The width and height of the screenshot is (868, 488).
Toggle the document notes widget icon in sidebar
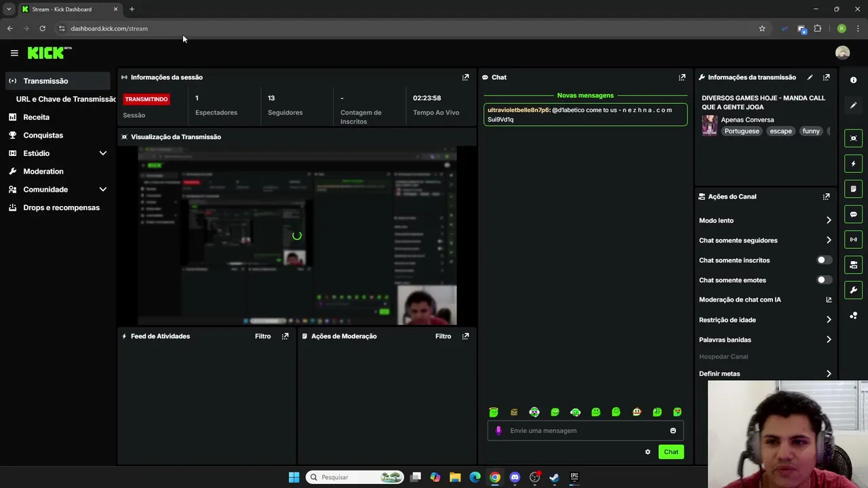[853, 188]
